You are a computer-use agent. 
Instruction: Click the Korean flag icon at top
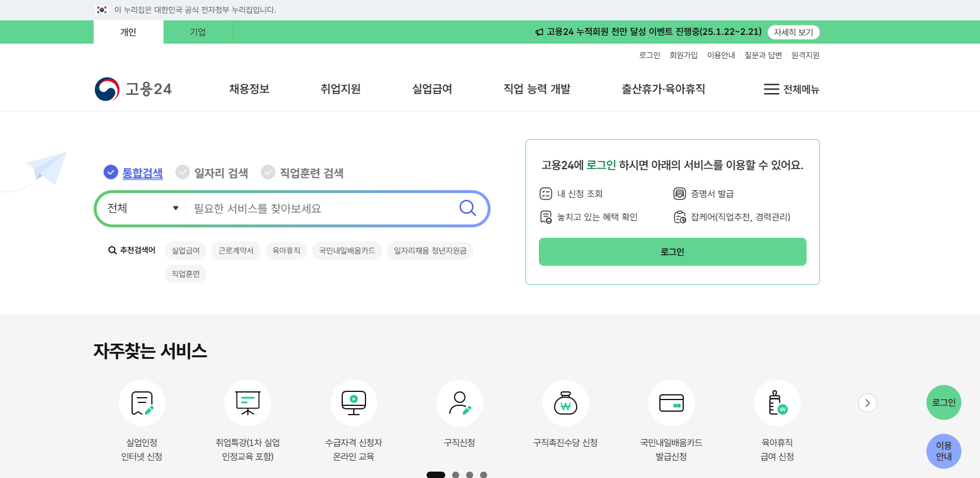102,10
